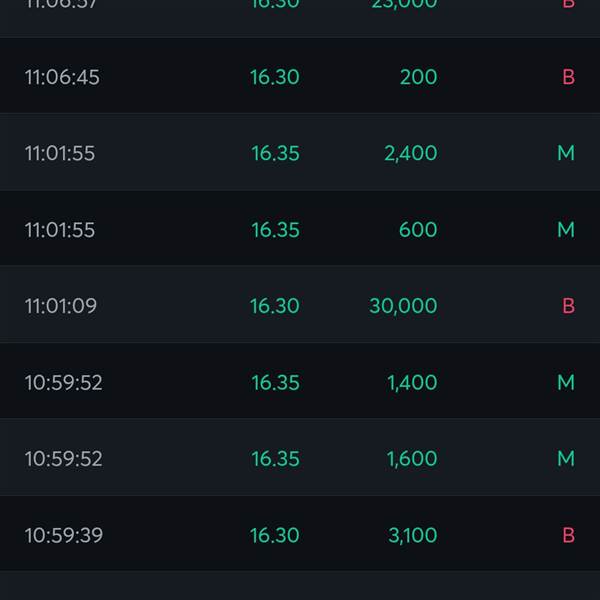Click the 16.35 price in 2,400 row
This screenshot has width=600, height=600.
pos(275,153)
